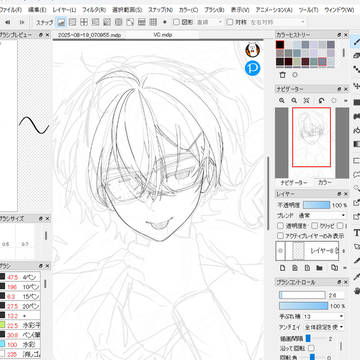
Task: Adjust layer 不透明度 slider
Action: [316, 205]
